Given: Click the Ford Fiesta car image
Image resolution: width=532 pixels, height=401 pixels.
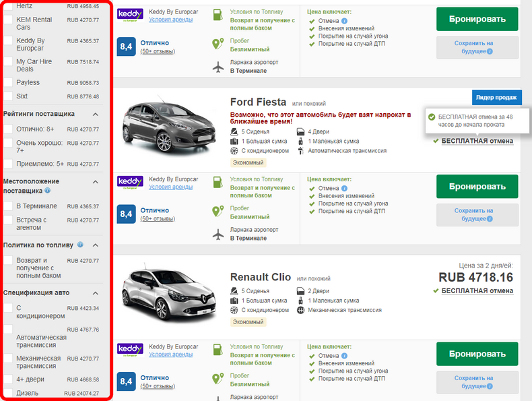Looking at the screenshot, I should coord(169,126).
